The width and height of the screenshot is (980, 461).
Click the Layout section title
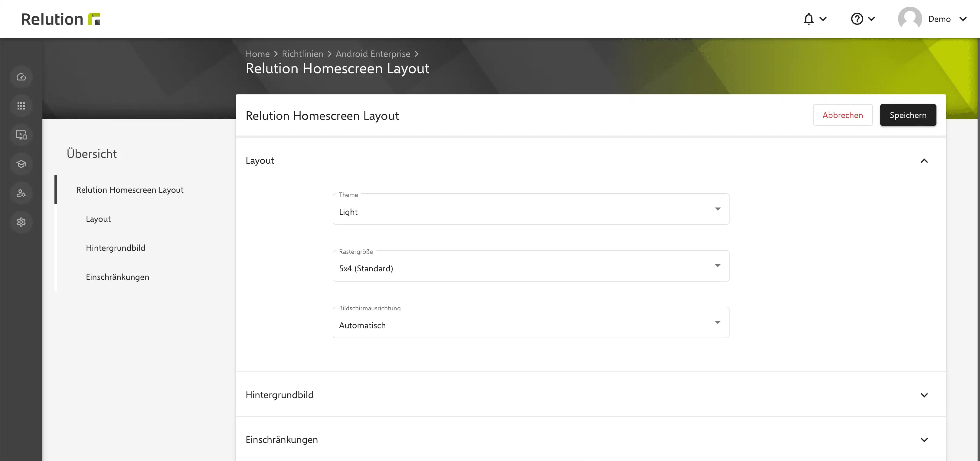click(260, 161)
